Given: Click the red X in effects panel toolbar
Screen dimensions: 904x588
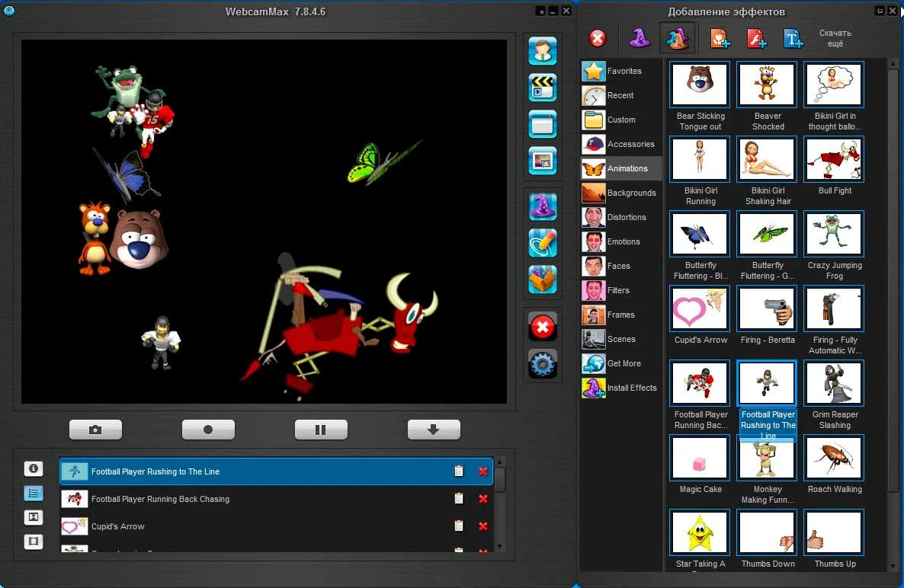Looking at the screenshot, I should [x=598, y=39].
